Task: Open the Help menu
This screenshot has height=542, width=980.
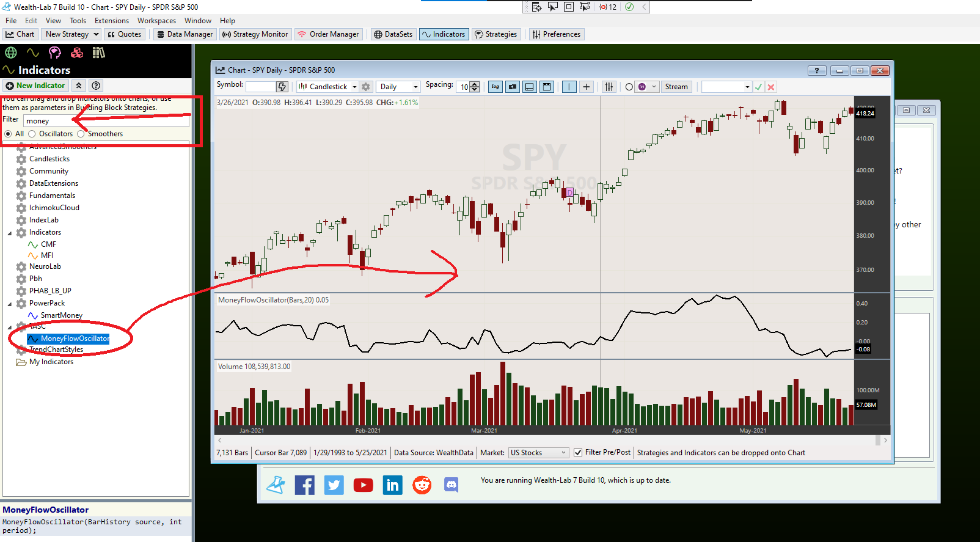Action: tap(227, 21)
